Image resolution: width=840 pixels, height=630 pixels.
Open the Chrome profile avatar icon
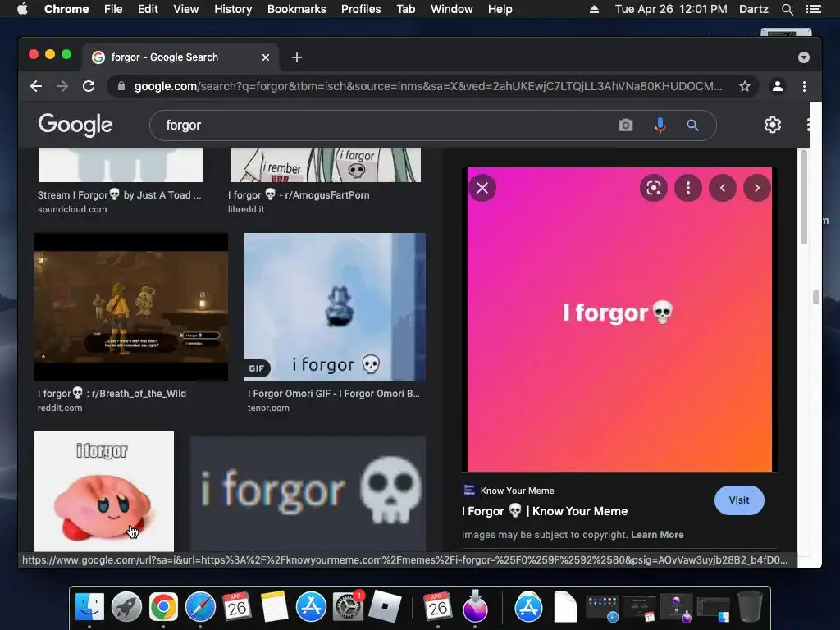click(778, 86)
